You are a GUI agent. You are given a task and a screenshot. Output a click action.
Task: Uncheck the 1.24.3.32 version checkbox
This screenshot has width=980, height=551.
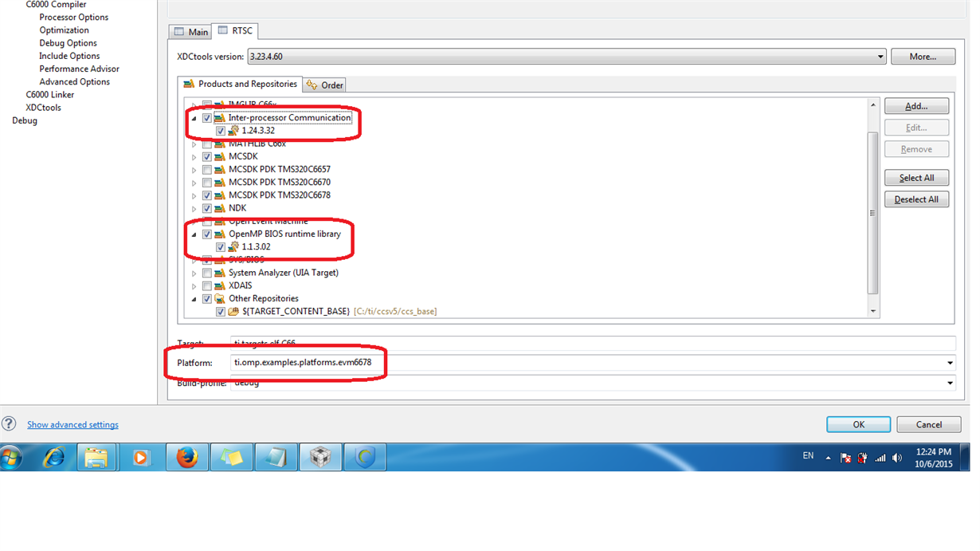pyautogui.click(x=221, y=131)
